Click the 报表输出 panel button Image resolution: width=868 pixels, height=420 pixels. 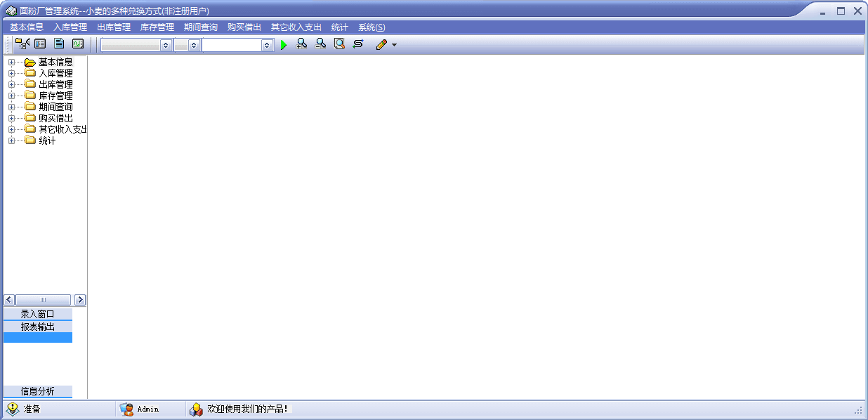point(38,327)
